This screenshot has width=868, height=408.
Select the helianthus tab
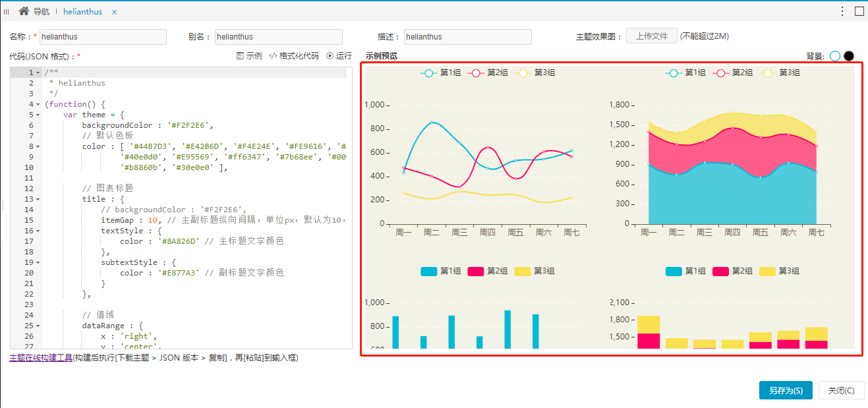(x=82, y=12)
